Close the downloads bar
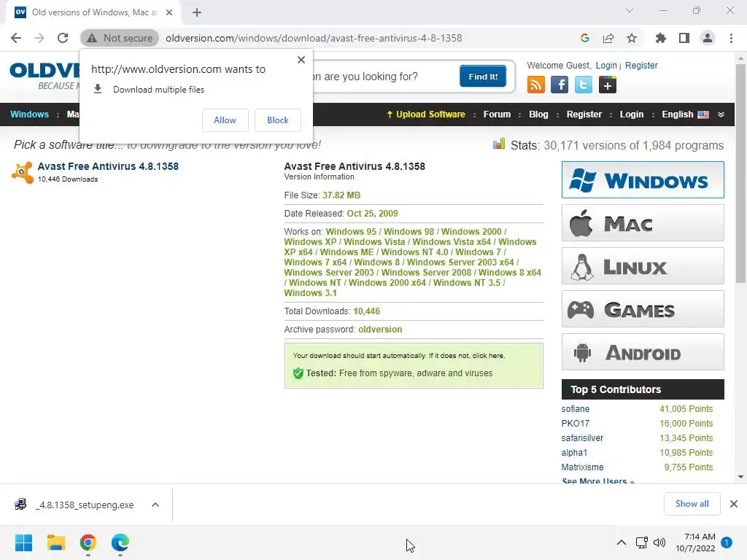 [734, 504]
